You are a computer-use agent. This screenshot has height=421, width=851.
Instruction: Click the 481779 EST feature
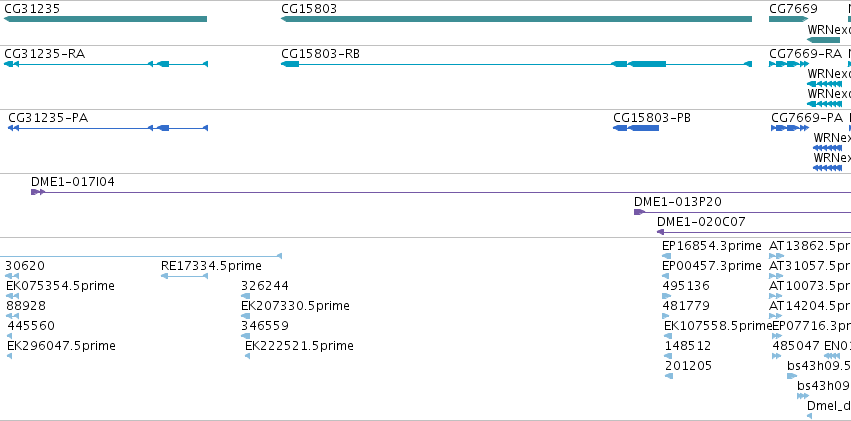pos(666,316)
